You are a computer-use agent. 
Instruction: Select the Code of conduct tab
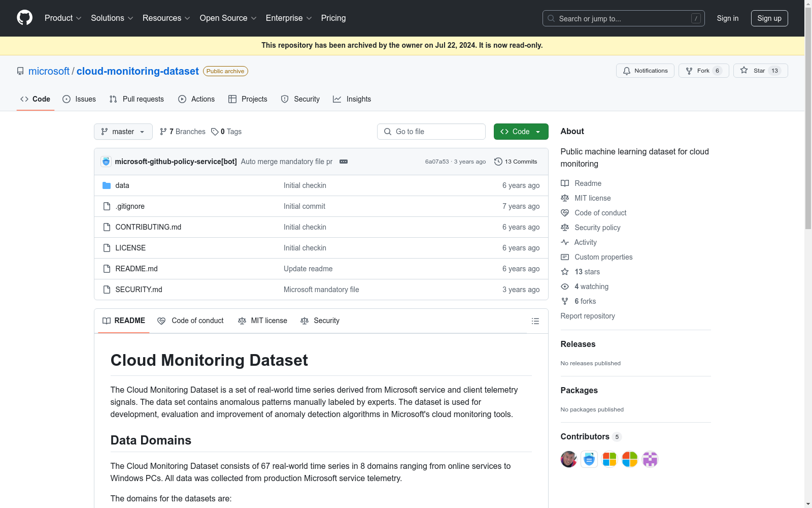pyautogui.click(x=190, y=321)
